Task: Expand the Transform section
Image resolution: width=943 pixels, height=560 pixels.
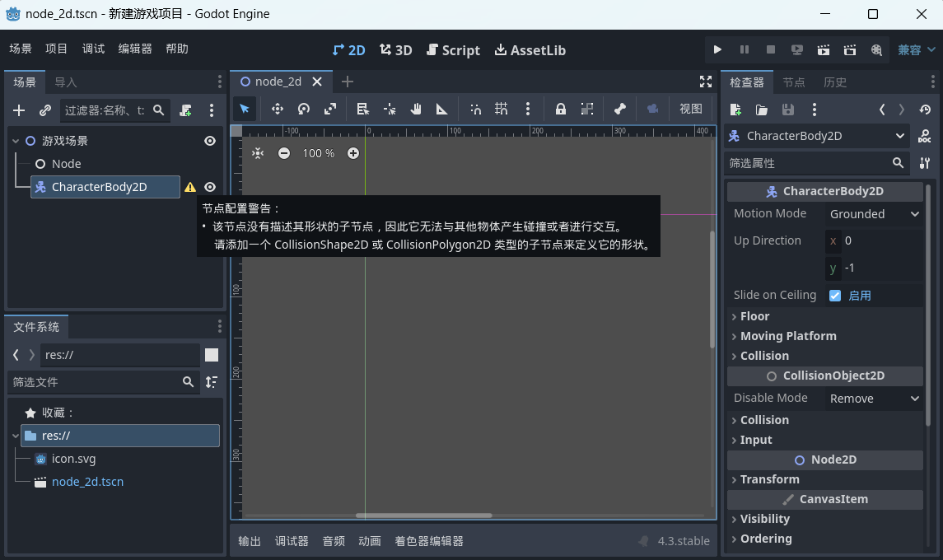Action: (769, 479)
